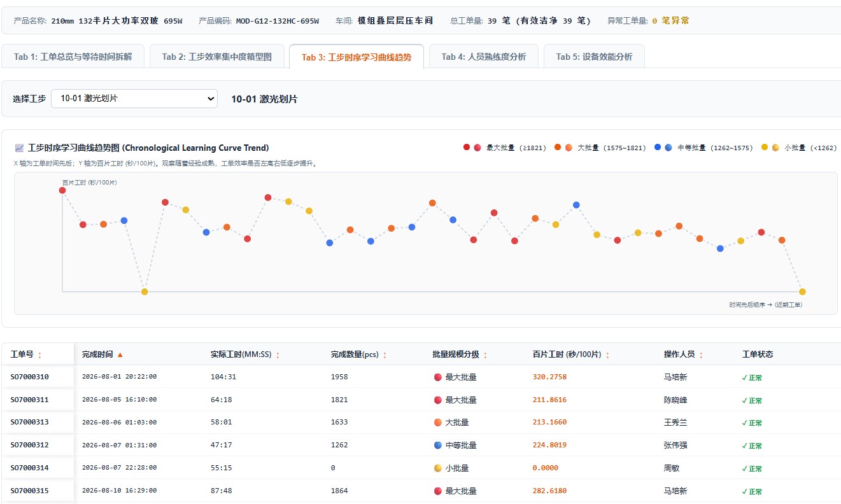
Task: Sort rows via 批量规模分级 sort icon
Action: pos(485,355)
